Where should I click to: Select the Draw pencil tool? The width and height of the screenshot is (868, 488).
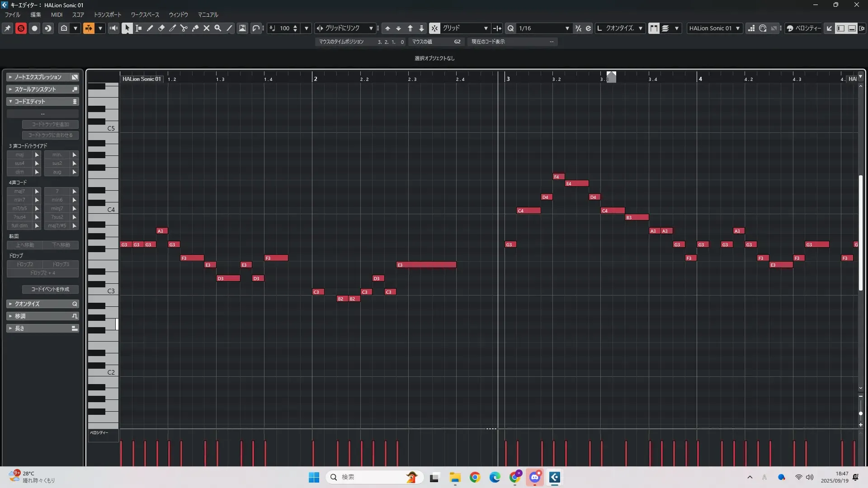tap(150, 28)
